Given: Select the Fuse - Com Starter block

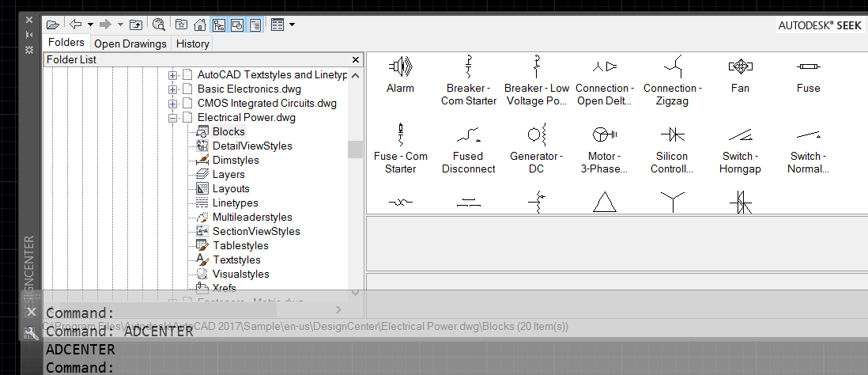Looking at the screenshot, I should pyautogui.click(x=400, y=149).
